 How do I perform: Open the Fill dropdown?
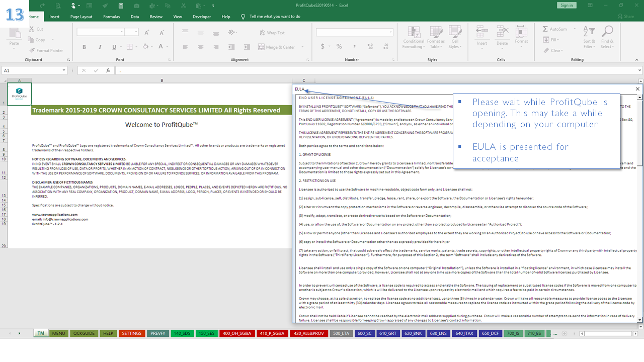[551, 40]
